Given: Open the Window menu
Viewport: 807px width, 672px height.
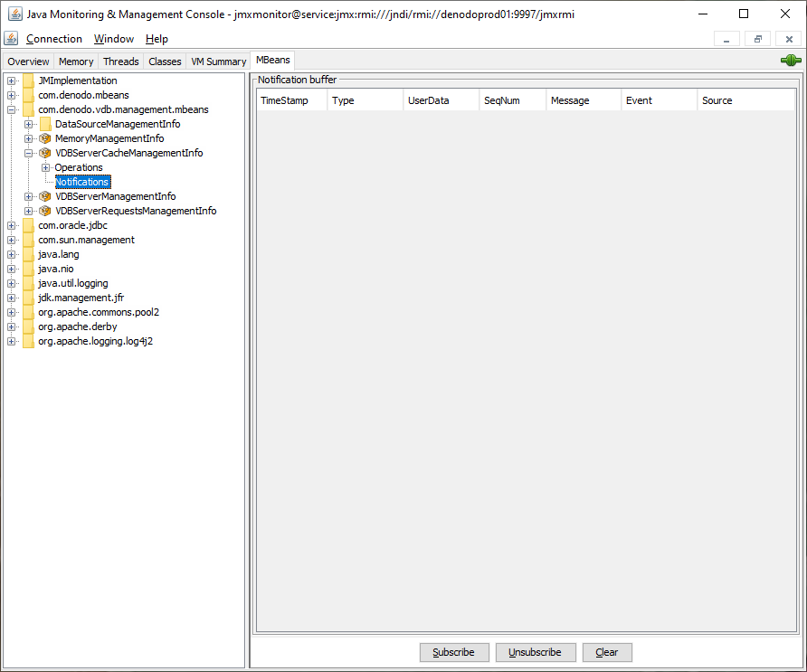Looking at the screenshot, I should (114, 39).
